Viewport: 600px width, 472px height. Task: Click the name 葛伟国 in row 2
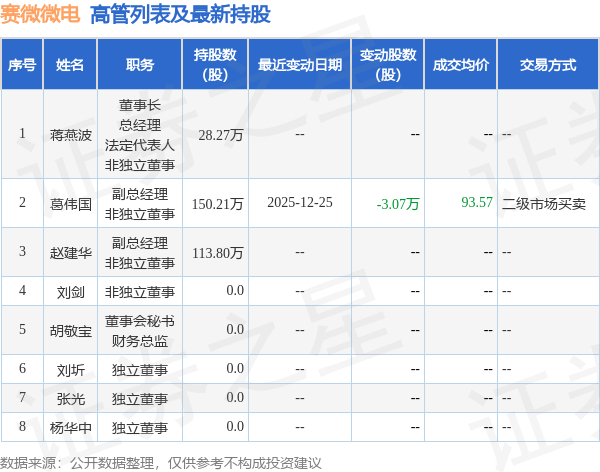(x=70, y=204)
